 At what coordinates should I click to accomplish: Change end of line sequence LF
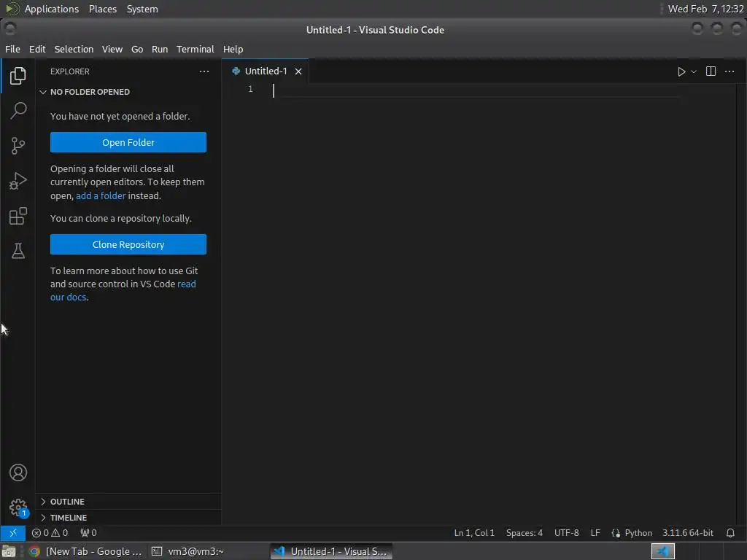(595, 533)
